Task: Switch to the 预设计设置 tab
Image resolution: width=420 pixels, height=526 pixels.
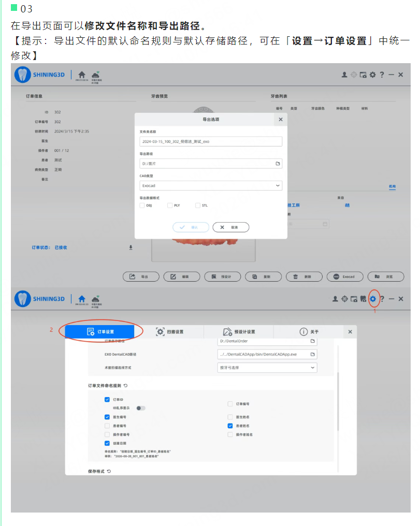Action: [x=239, y=331]
